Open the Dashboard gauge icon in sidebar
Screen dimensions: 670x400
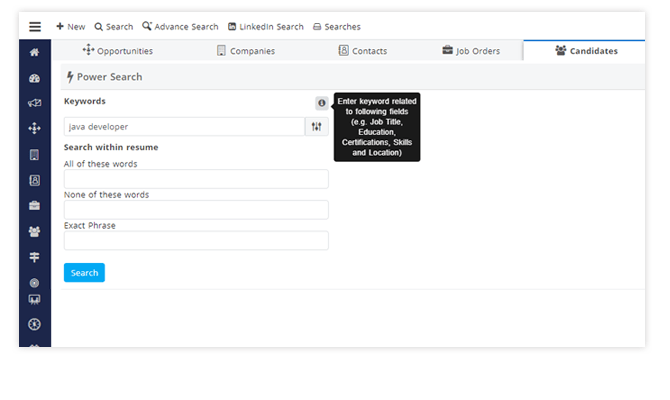(35, 78)
